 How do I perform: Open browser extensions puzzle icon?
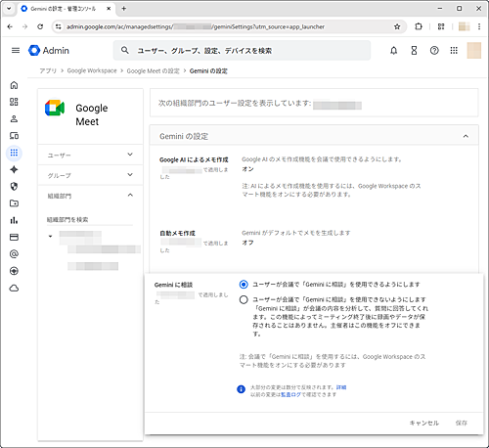coord(419,26)
